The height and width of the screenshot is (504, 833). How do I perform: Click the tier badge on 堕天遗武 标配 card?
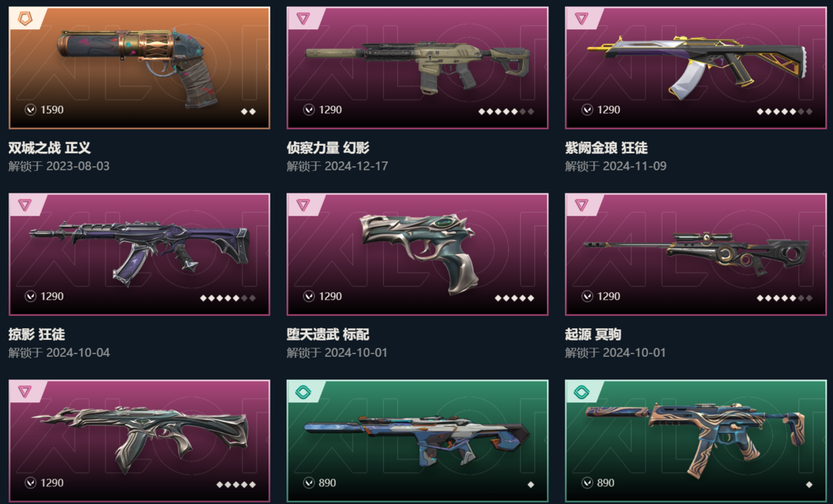[x=303, y=205]
